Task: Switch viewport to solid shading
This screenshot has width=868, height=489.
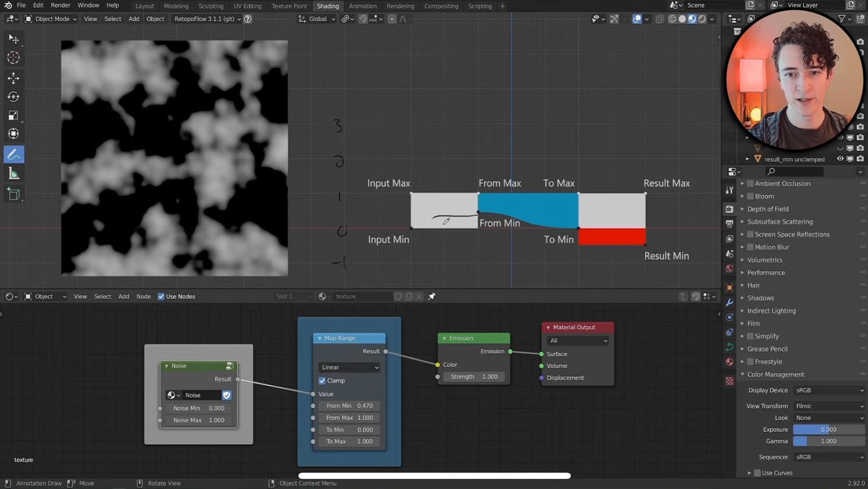Action: tap(682, 19)
